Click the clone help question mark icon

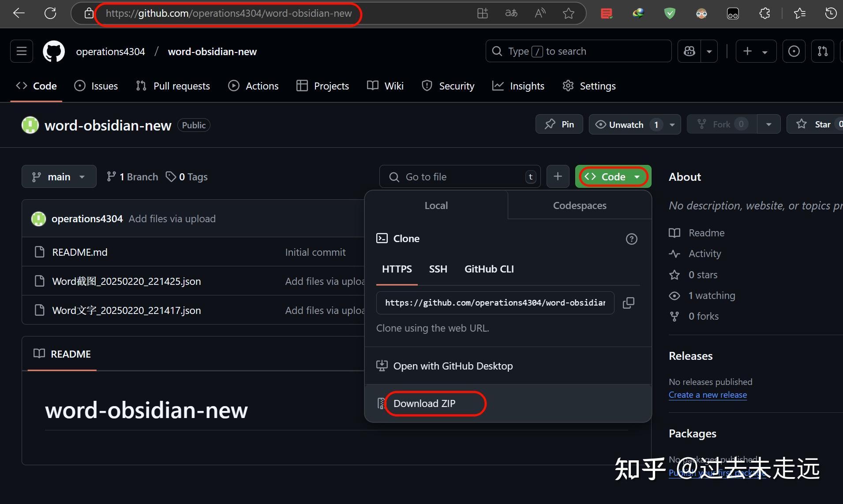631,239
